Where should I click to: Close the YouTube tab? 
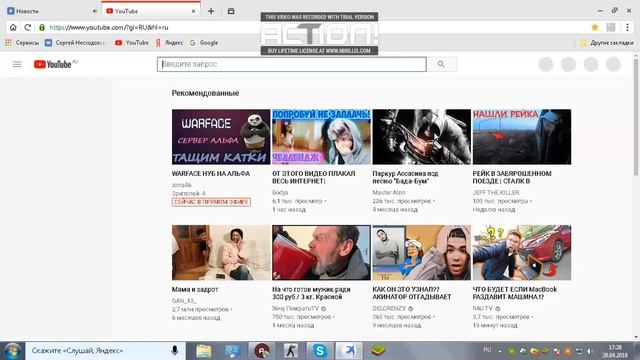click(x=193, y=11)
